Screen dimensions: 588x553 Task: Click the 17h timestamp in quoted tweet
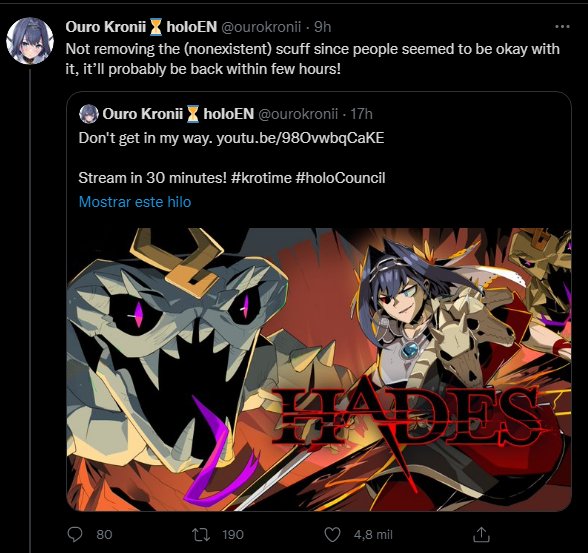pos(361,114)
